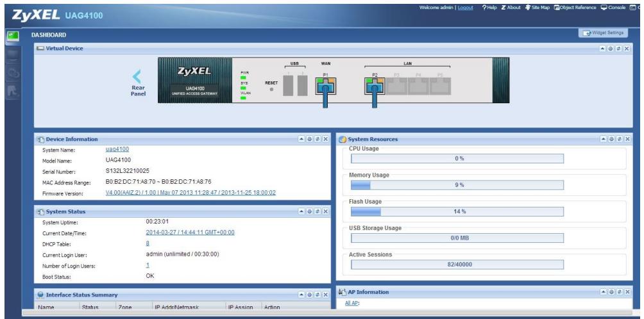Collapse the System Resources widget
This screenshot has width=644, height=319.
(x=603, y=140)
